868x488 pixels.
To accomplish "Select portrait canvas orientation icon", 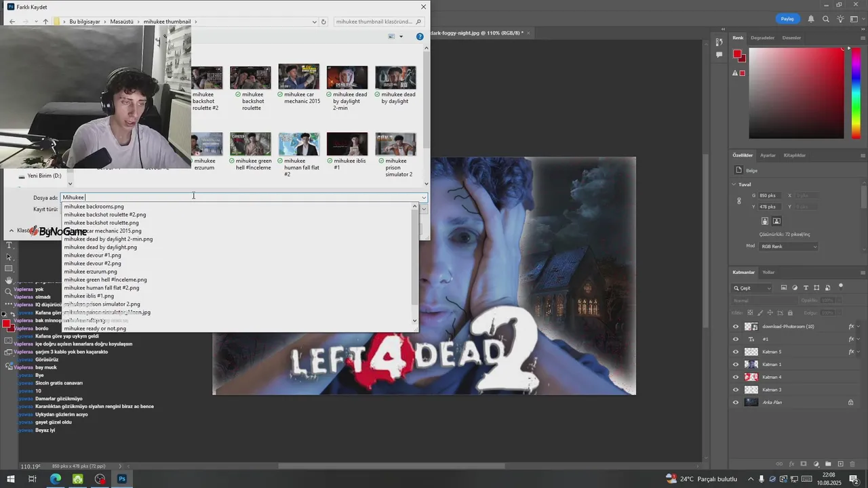I will click(765, 221).
